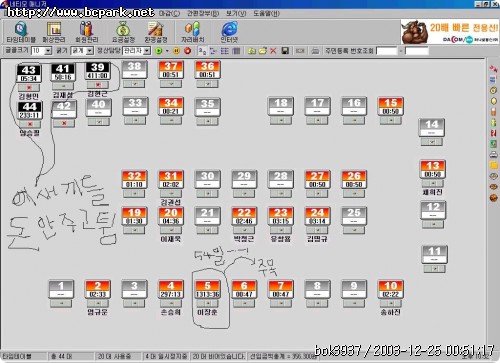Open the 매상관리 sales management icon
Image resolution: width=500 pixels, height=363 pixels.
pos(54,32)
